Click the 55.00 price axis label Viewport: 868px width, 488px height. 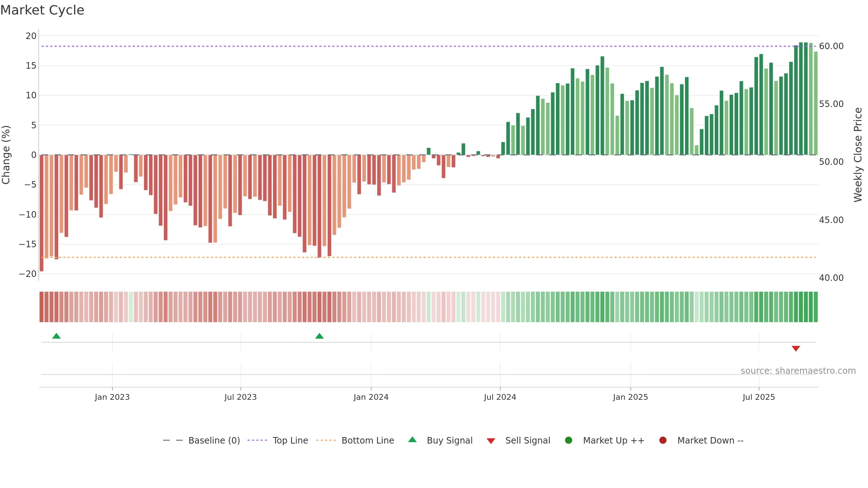pyautogui.click(x=831, y=104)
